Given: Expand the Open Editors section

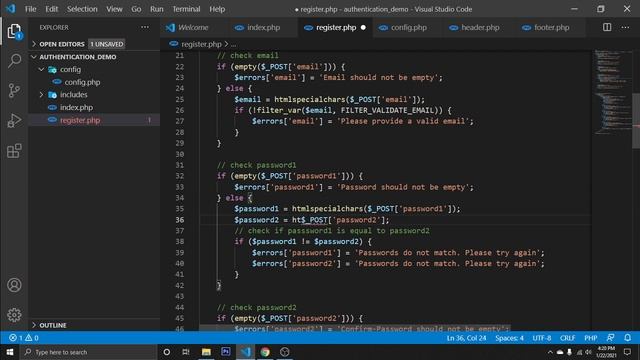Looking at the screenshot, I should click(x=34, y=44).
